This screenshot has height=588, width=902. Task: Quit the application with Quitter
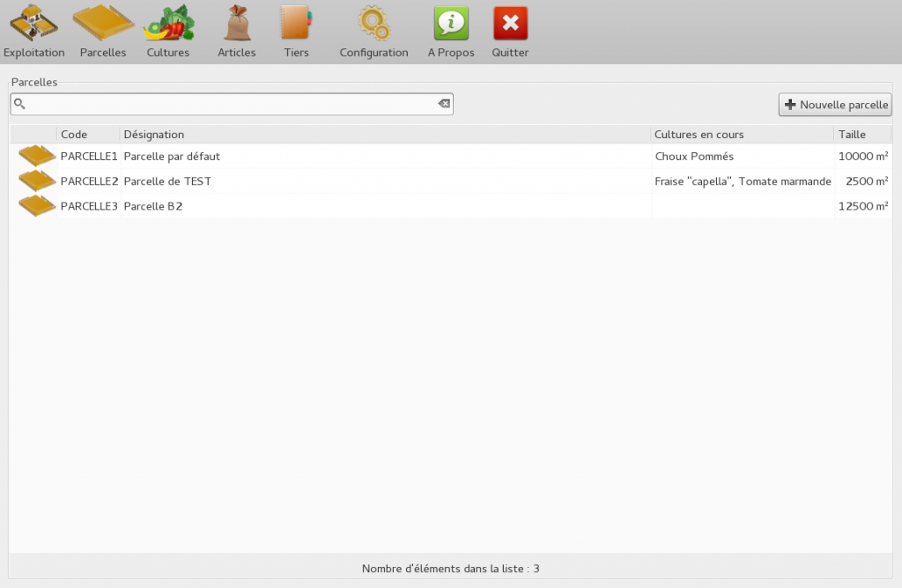(510, 32)
